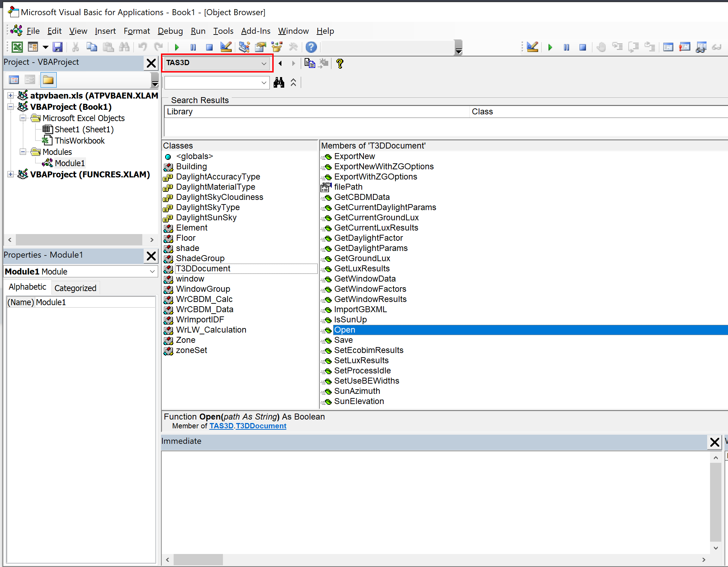The image size is (728, 567).
Task: Click the Reset stop icon in main toolbar
Action: pos(209,47)
